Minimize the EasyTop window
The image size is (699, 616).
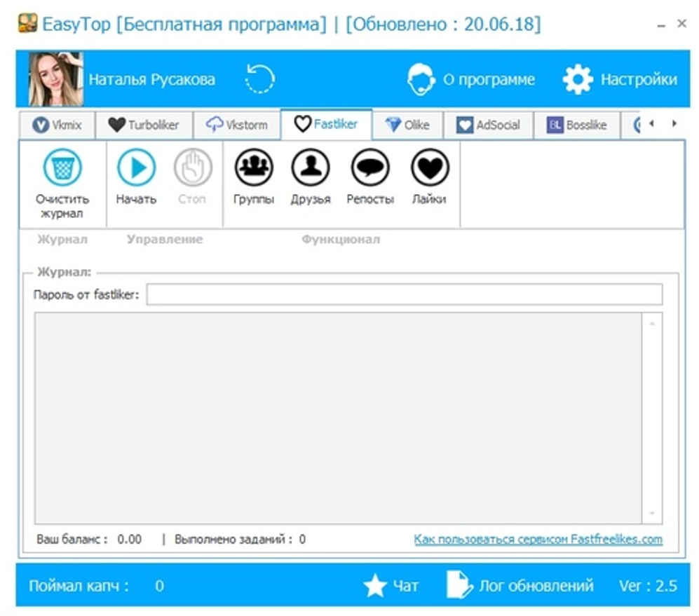tap(661, 25)
